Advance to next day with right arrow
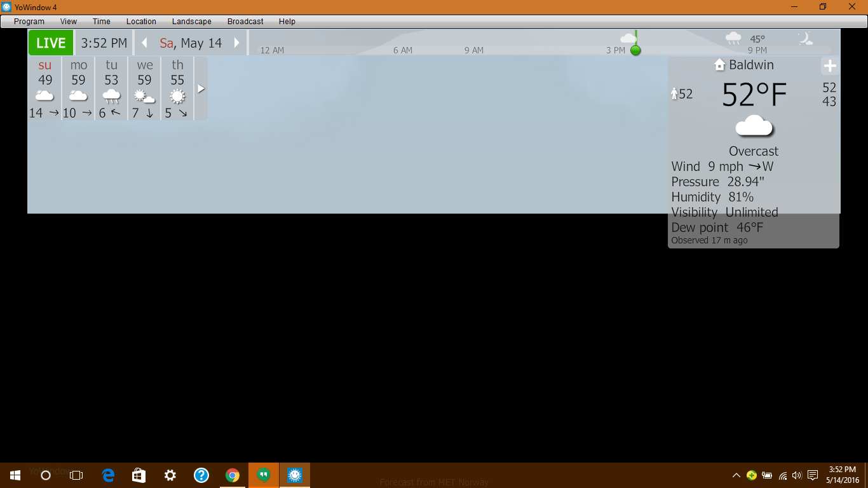 coord(237,43)
